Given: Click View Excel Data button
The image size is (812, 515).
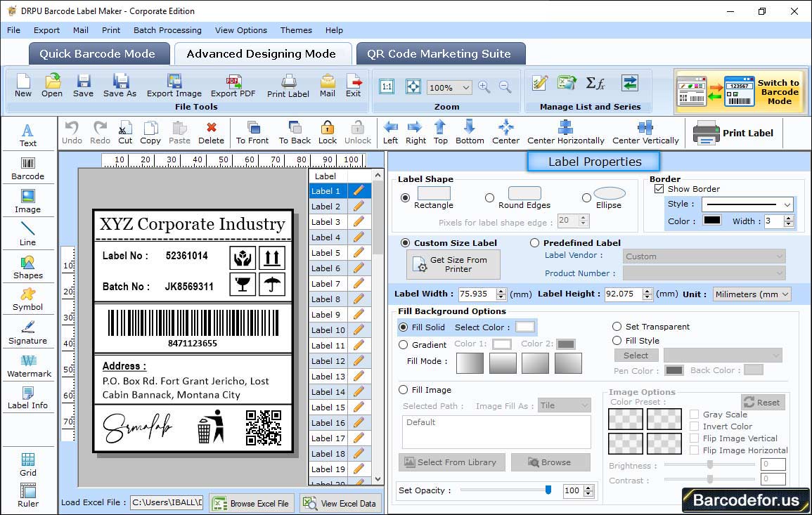Looking at the screenshot, I should pyautogui.click(x=341, y=504).
